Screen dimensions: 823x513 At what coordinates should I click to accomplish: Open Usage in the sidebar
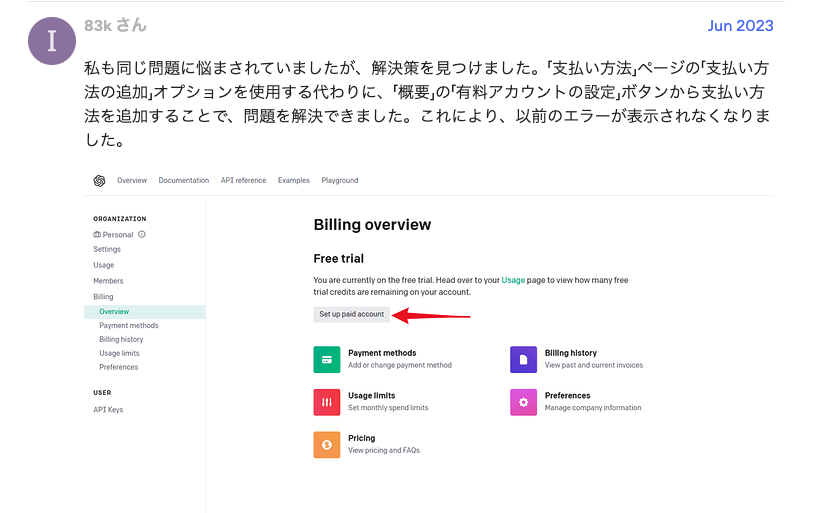[103, 265]
